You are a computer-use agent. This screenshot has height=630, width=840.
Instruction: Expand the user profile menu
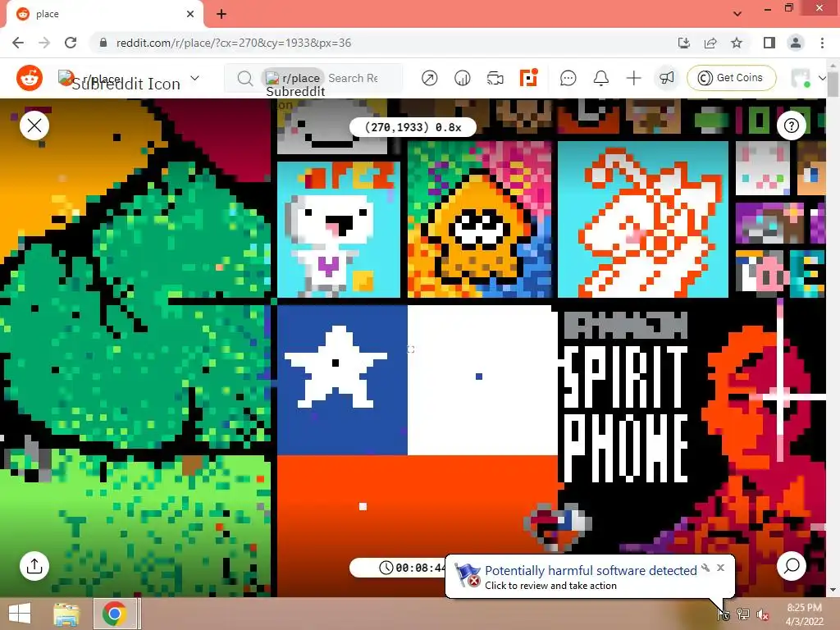point(808,78)
